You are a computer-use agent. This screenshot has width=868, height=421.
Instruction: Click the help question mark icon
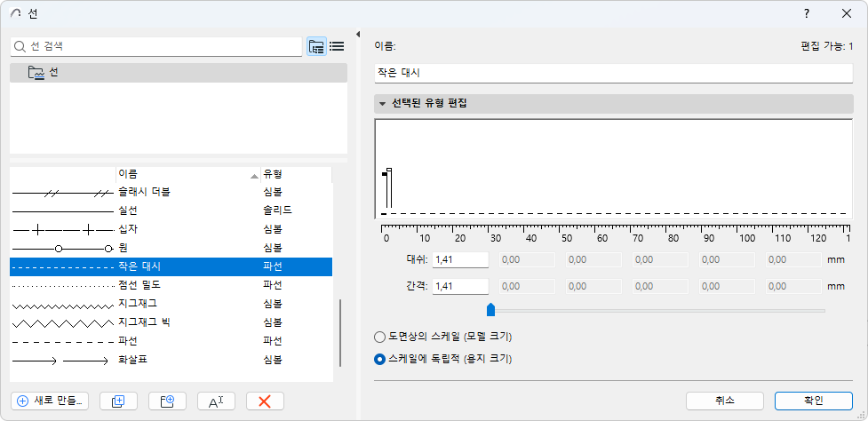point(807,14)
